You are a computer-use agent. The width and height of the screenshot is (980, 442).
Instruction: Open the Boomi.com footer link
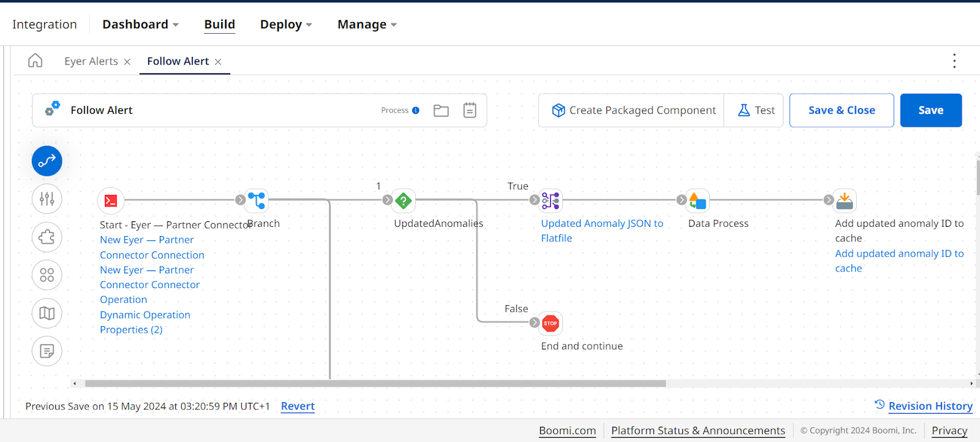tap(567, 430)
